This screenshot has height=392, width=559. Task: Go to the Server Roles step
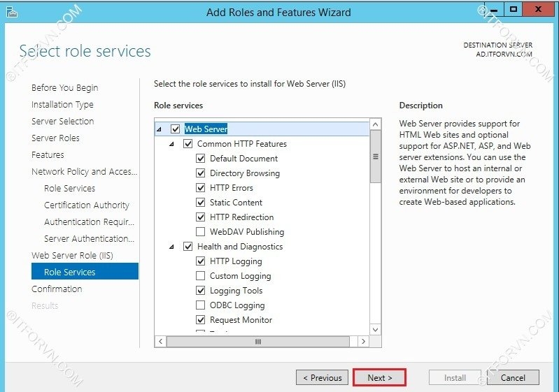coord(55,138)
